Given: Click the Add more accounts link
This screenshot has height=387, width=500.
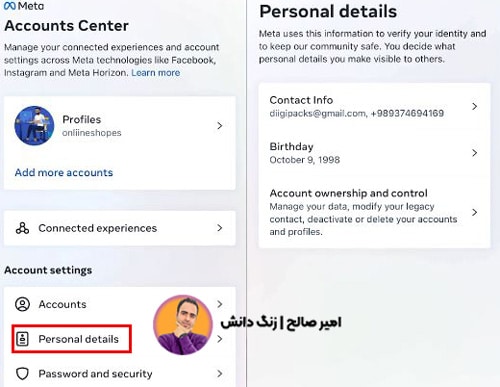Looking at the screenshot, I should coord(64,172).
